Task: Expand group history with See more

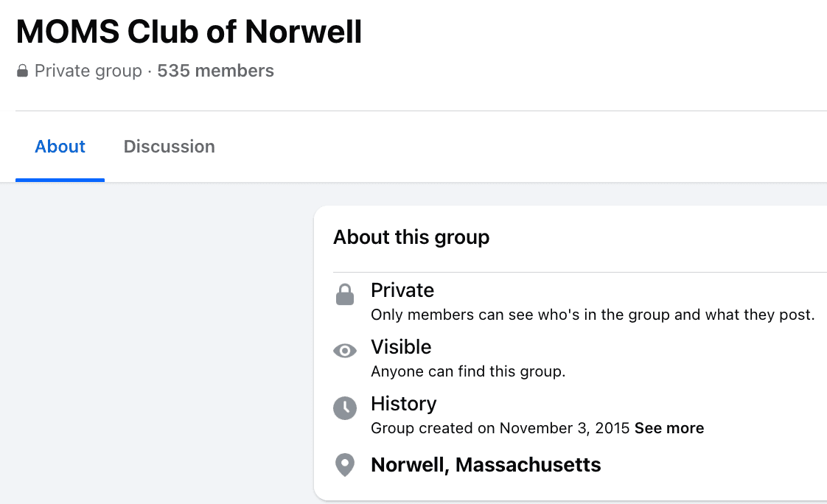Action: tap(669, 428)
